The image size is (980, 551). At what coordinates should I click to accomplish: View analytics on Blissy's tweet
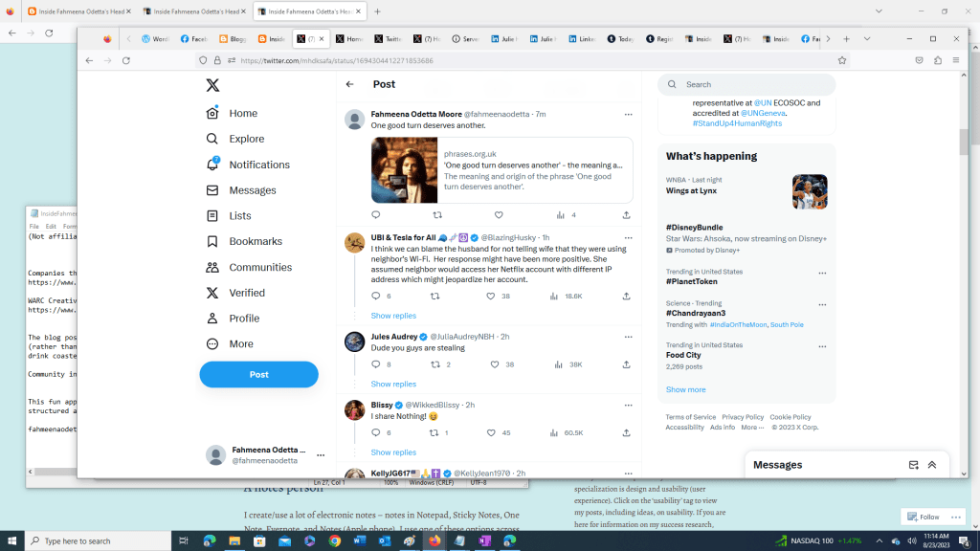555,432
